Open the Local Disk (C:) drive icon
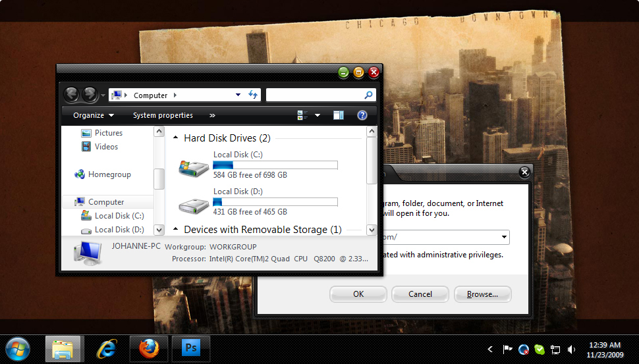Viewport: 639px width, 364px height. click(x=194, y=167)
